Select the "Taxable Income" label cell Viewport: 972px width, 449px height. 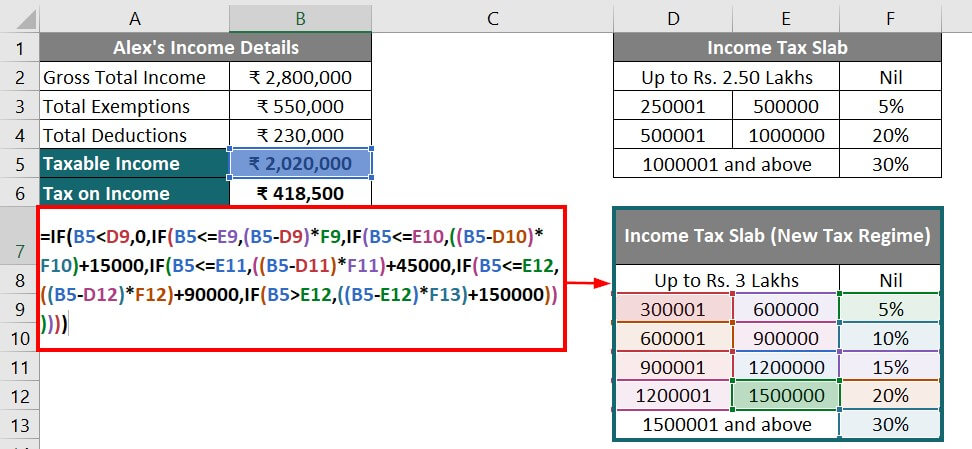pos(135,164)
